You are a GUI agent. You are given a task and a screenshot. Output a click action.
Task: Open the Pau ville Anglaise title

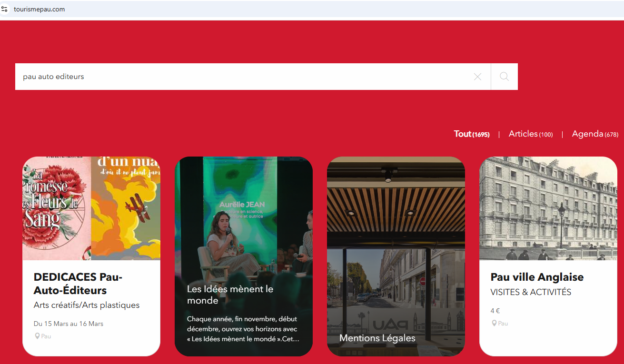point(536,277)
